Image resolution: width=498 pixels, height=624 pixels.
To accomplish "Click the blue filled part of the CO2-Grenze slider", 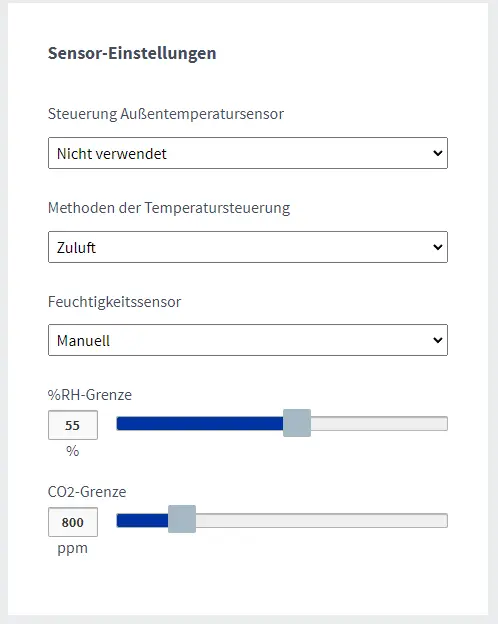I will click(142, 521).
